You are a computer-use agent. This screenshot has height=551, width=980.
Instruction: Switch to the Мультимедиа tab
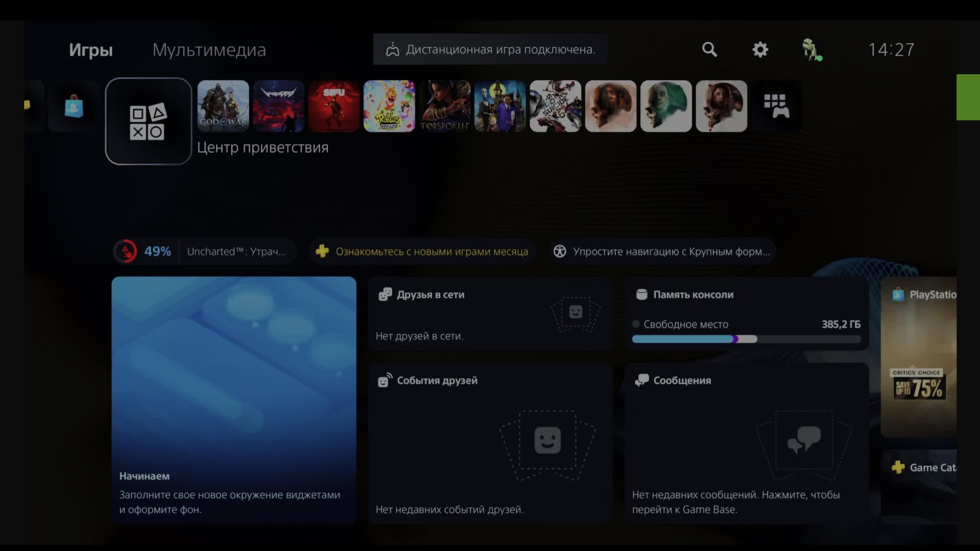coord(209,50)
